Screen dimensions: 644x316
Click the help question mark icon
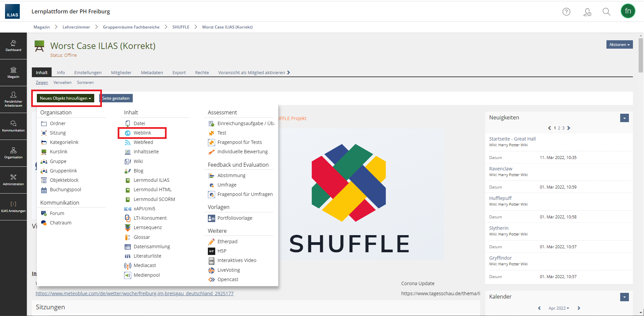pyautogui.click(x=566, y=12)
